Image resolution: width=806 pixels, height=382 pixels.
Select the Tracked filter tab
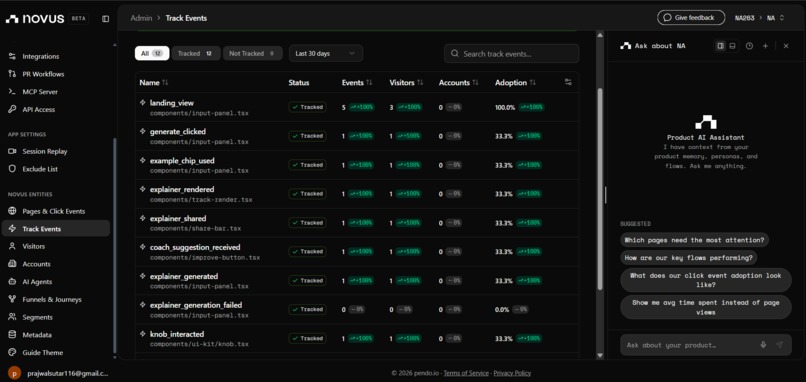[196, 53]
